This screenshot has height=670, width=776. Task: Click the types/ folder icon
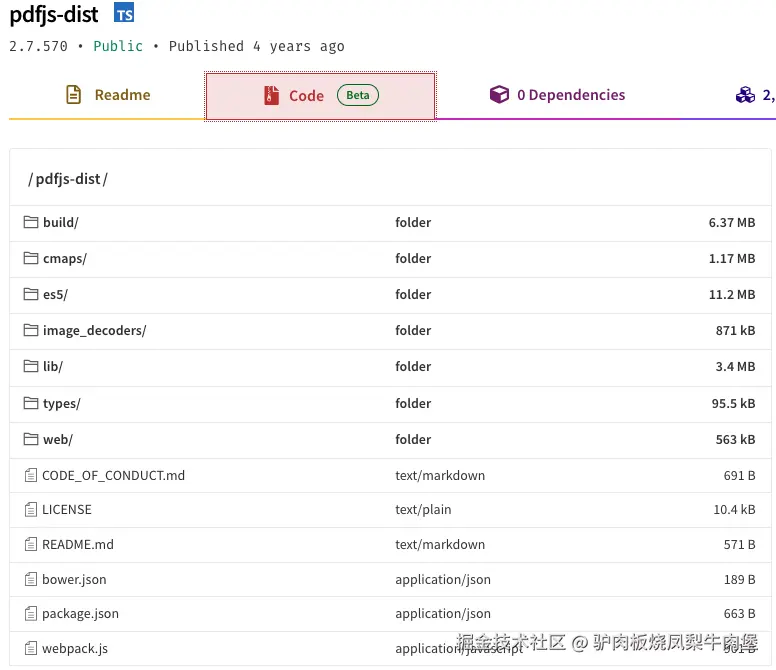[31, 403]
